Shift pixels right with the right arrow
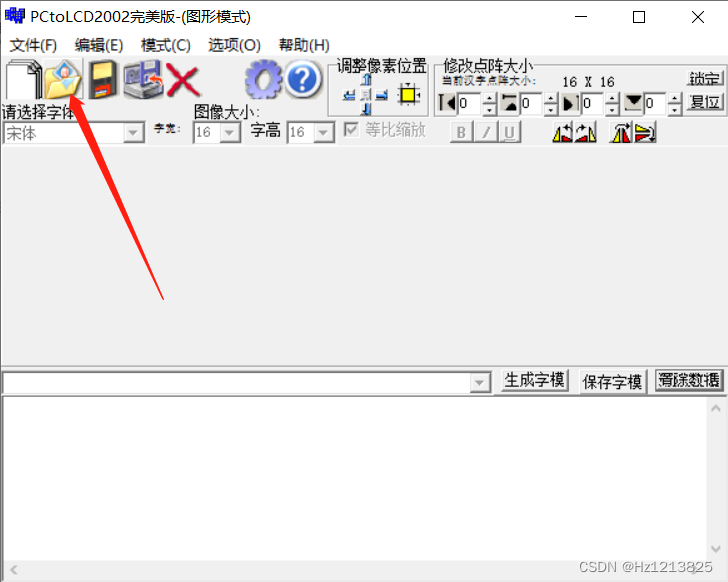The width and height of the screenshot is (728, 582). (382, 95)
